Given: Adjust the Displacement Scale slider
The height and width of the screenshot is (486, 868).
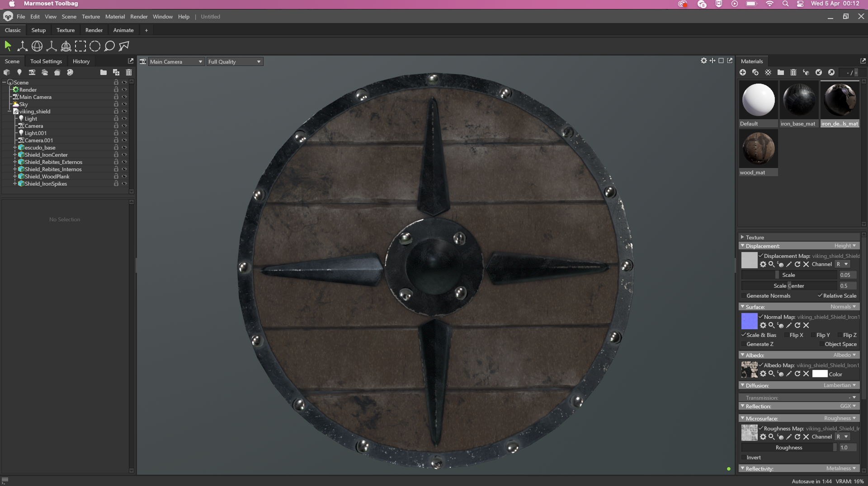Looking at the screenshot, I should pyautogui.click(x=789, y=275).
